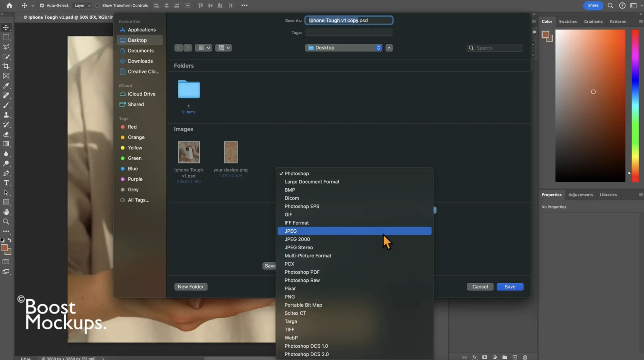
Task: Switch to the Gradients tab
Action: [x=593, y=22]
